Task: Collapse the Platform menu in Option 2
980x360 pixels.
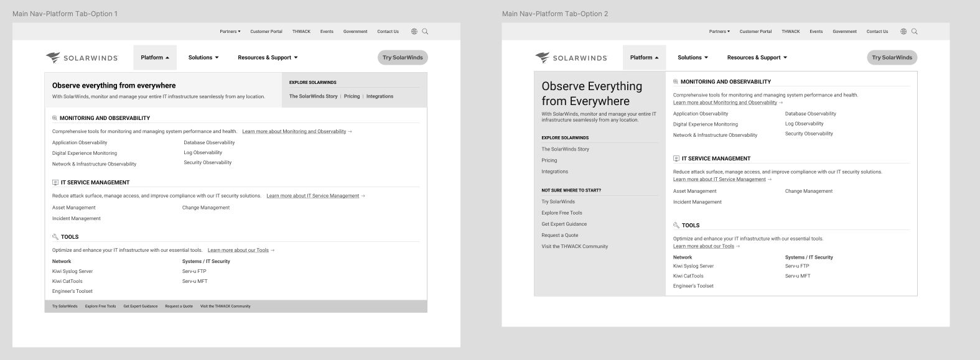Action: (644, 57)
